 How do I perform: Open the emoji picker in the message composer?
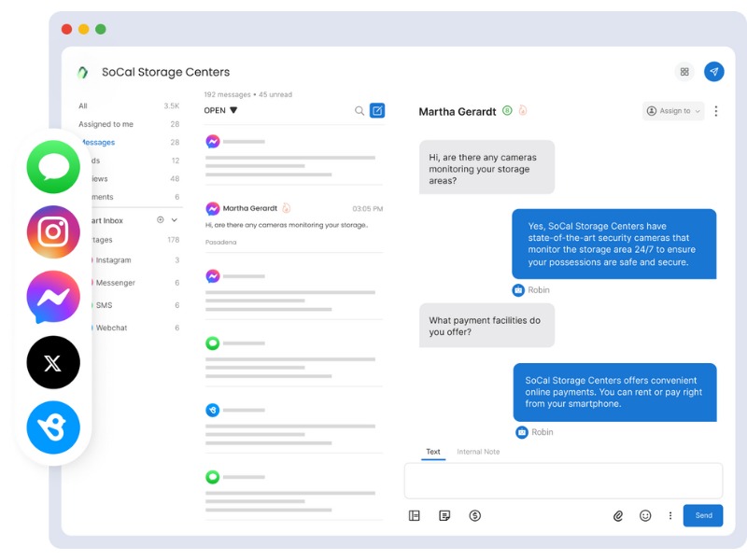coord(643,515)
